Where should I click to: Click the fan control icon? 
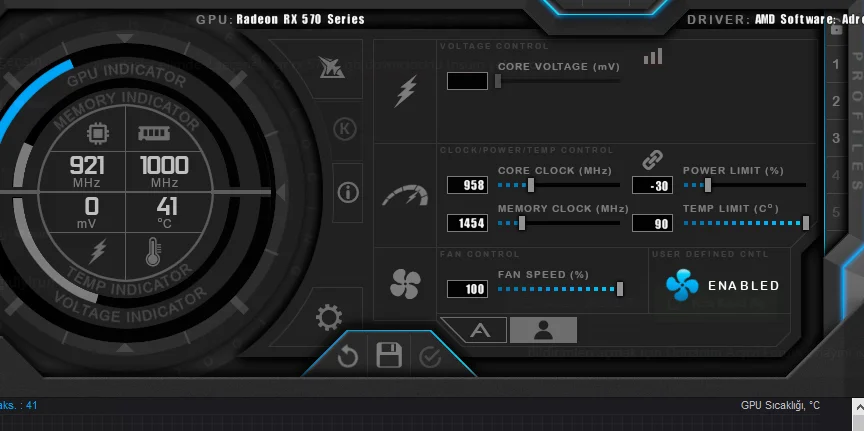coord(405,284)
